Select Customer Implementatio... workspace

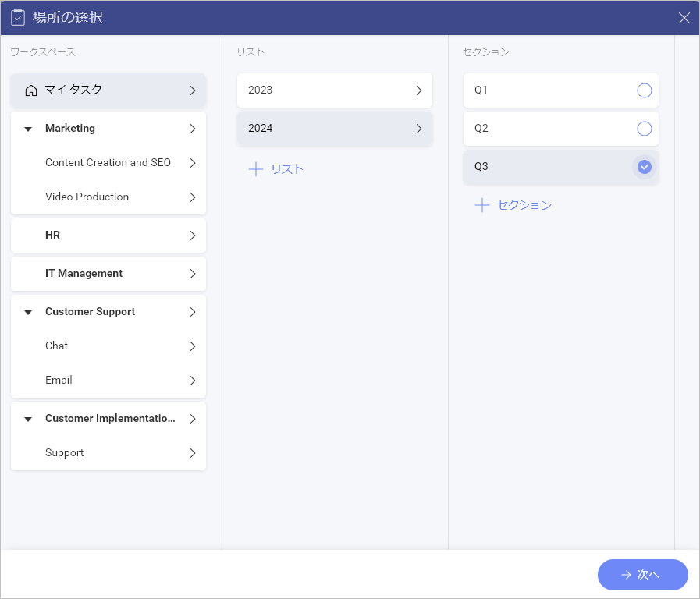tap(108, 419)
